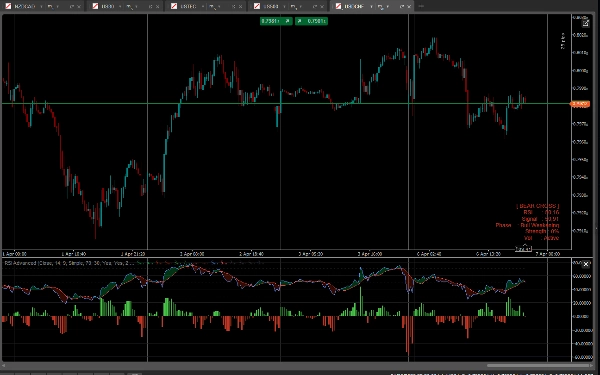Close the USTEC chart tab
Viewport: 600px width, 375px height.
click(x=241, y=7)
